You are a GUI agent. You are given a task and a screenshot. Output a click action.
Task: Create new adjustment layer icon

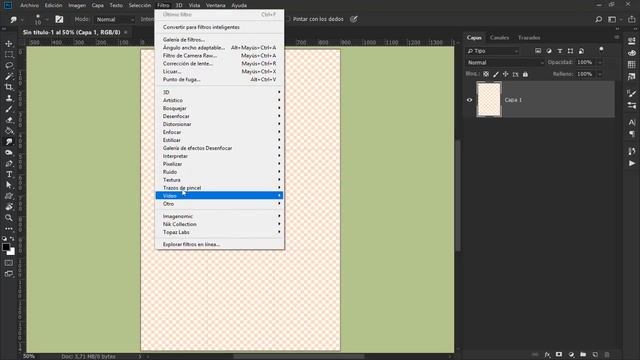tap(571, 355)
